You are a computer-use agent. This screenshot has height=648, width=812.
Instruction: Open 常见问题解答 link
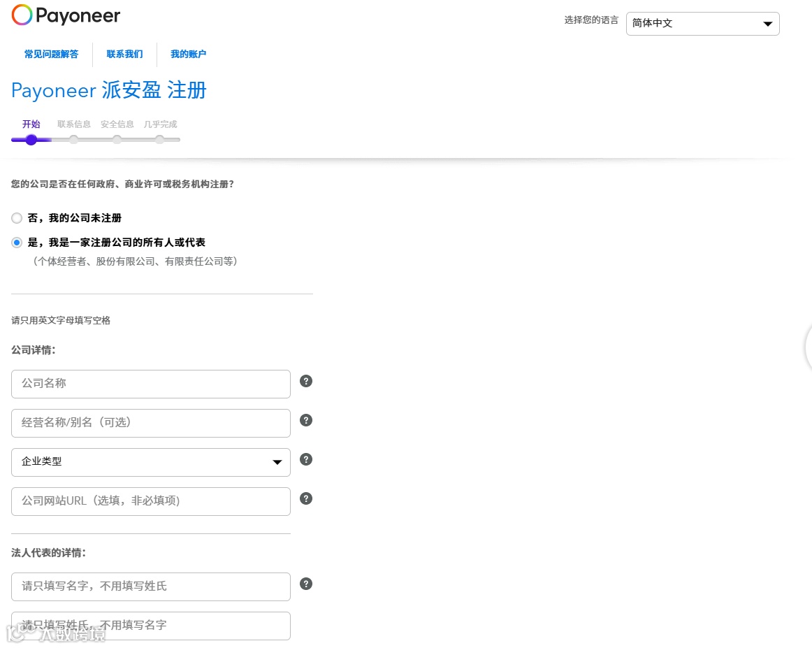[x=51, y=55]
